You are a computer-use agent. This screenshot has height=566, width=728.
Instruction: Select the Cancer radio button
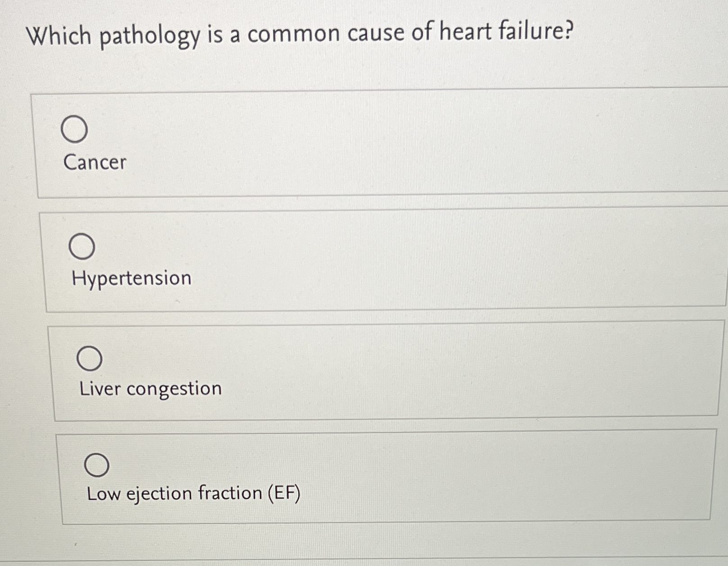click(75, 130)
